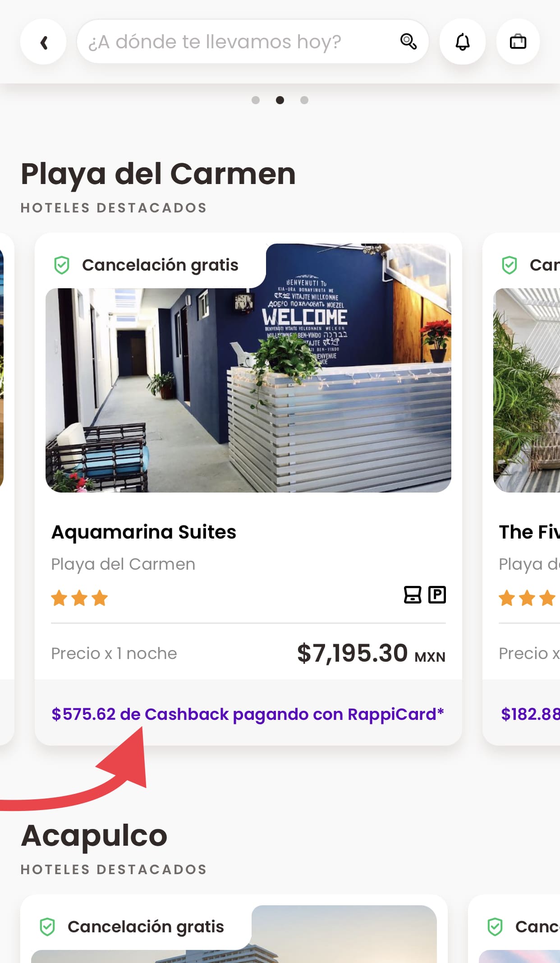Tap the Cancelación gratis badge on Acapulco card
Screen dimensions: 560x963
coord(146,926)
